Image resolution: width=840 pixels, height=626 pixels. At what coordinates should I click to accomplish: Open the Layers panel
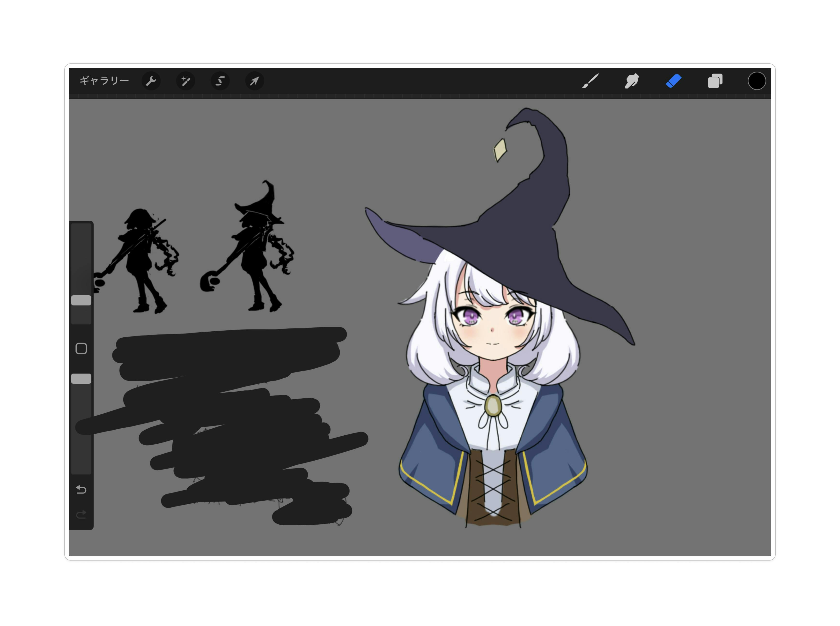(715, 81)
